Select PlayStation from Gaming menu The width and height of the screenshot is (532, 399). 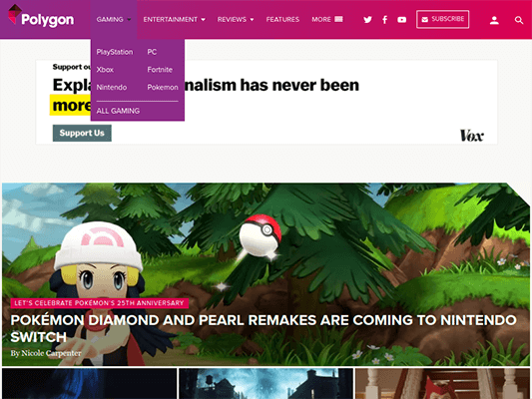pos(115,52)
